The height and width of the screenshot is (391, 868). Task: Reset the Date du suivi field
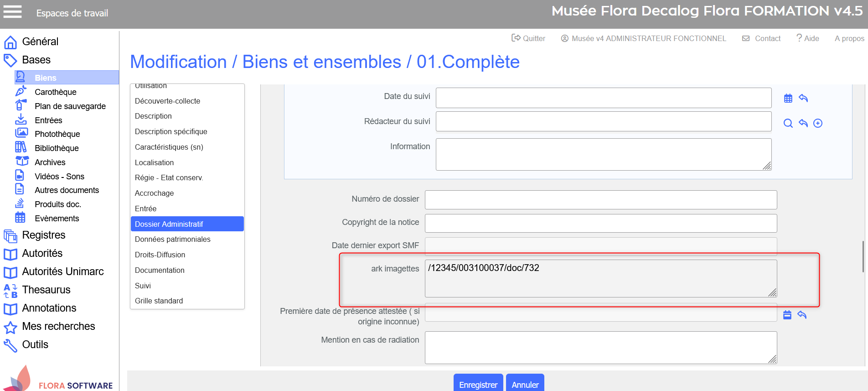click(803, 98)
